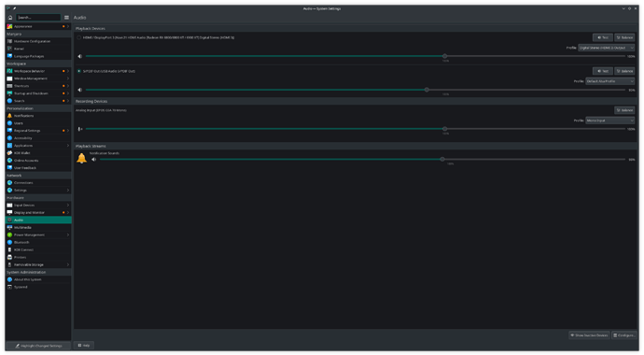Expand Display and Monitor category
Screen dimensions: 644x355
38,212
